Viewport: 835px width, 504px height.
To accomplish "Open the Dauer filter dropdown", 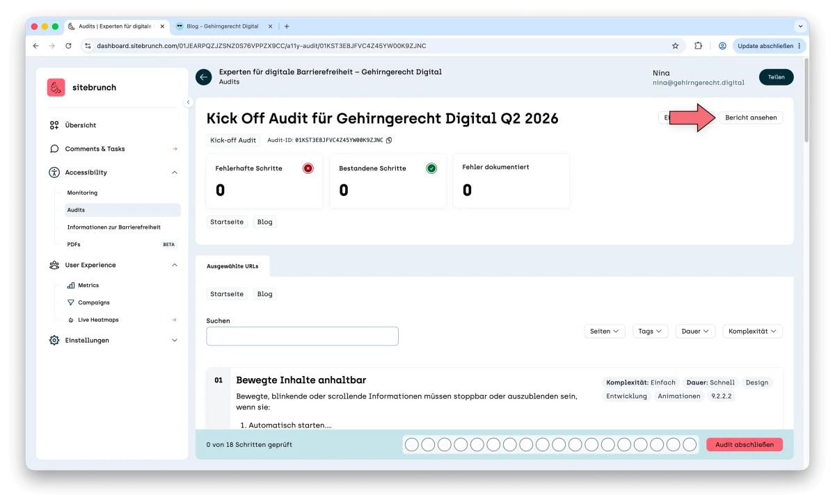I will (695, 332).
